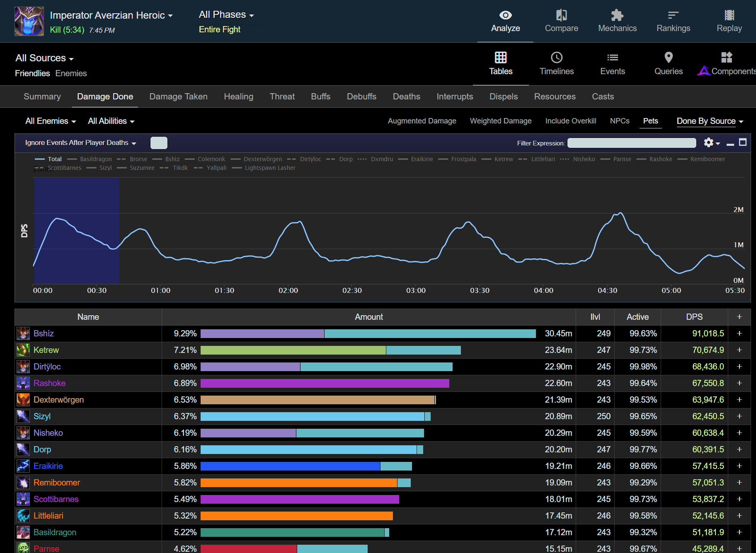Open the Done By Source dropdown
This screenshot has width=756, height=553.
coord(710,121)
